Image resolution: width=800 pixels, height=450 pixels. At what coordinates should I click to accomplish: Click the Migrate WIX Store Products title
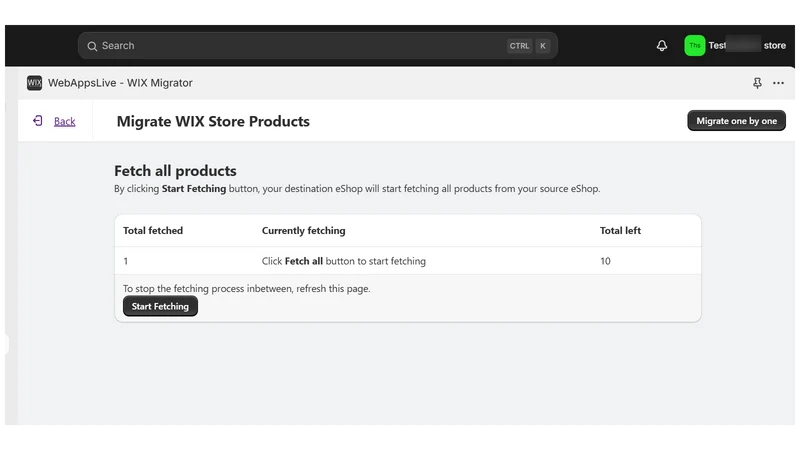(213, 121)
